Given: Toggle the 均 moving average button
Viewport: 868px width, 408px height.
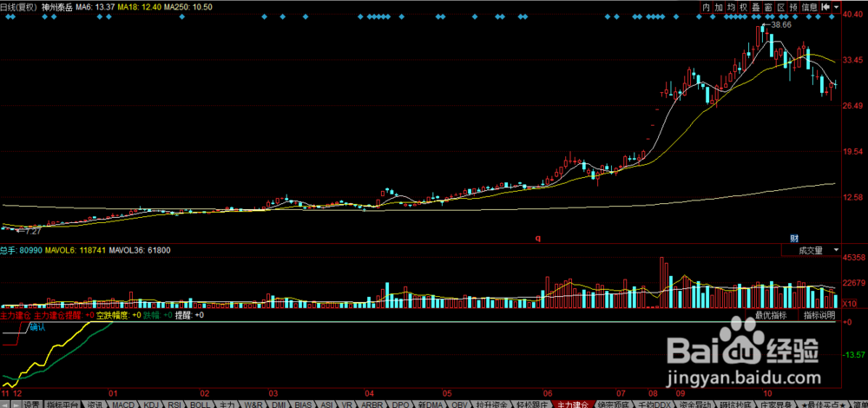Looking at the screenshot, I should [x=731, y=7].
